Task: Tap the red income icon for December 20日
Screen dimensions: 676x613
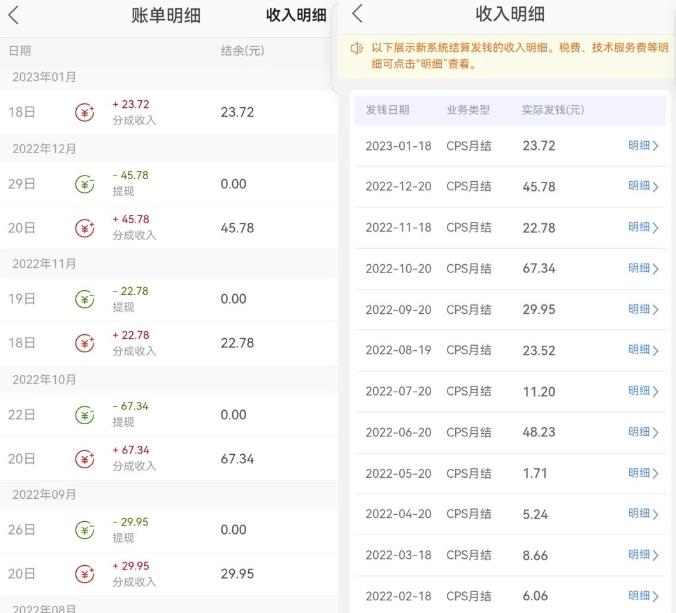Action: pos(84,228)
